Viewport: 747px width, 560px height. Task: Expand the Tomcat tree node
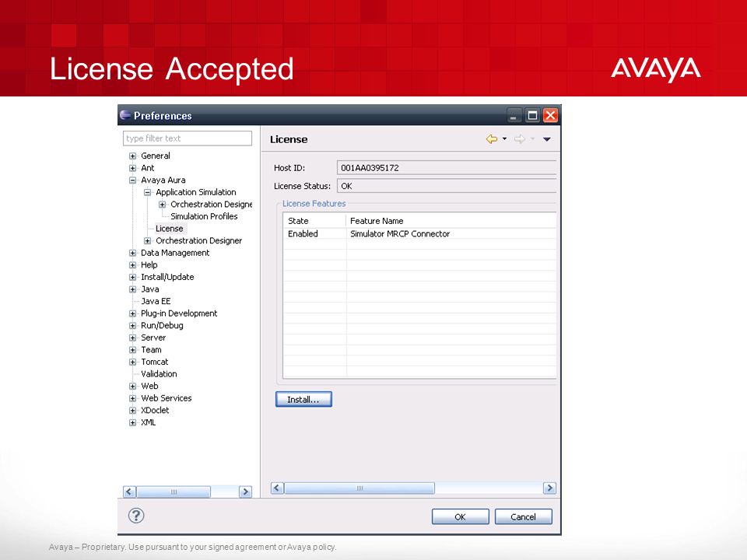(133, 362)
